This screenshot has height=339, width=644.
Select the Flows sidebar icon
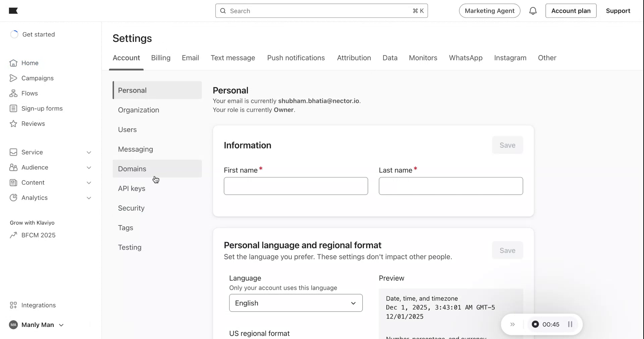[x=13, y=93]
